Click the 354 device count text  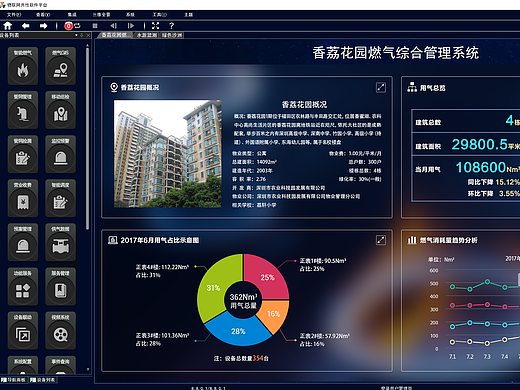(x=258, y=358)
